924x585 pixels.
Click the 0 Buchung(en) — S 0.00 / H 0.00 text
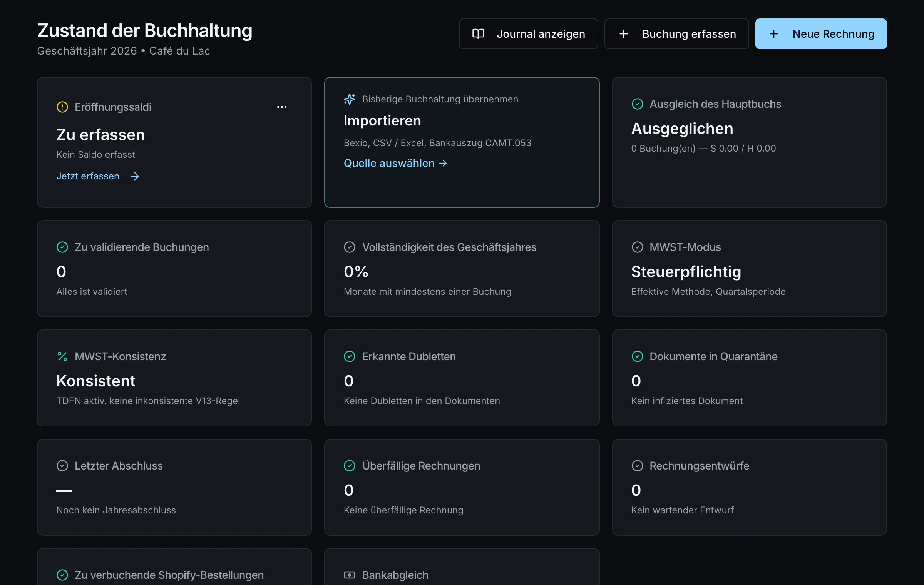[x=703, y=149]
